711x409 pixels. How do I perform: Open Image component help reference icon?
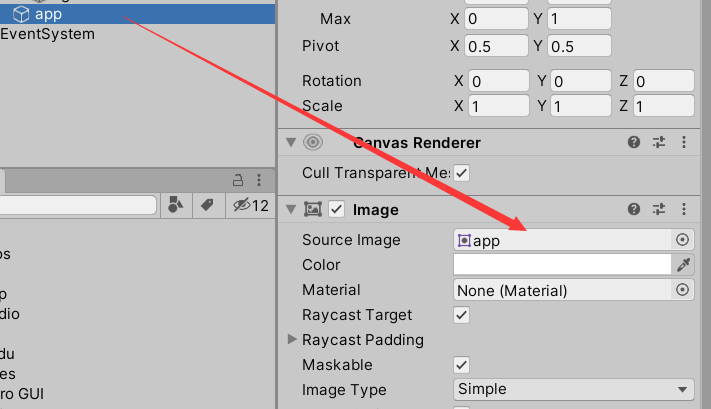pyautogui.click(x=634, y=209)
